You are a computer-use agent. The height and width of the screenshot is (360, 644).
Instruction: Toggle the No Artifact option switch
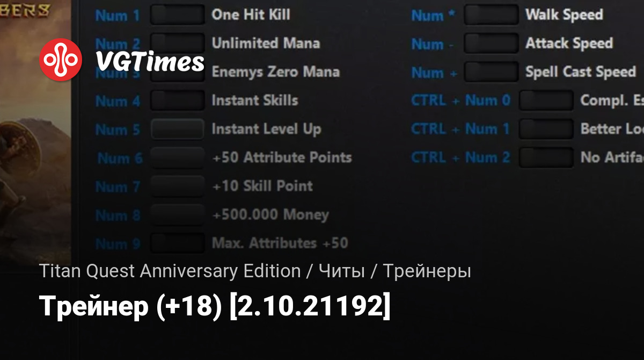point(546,158)
